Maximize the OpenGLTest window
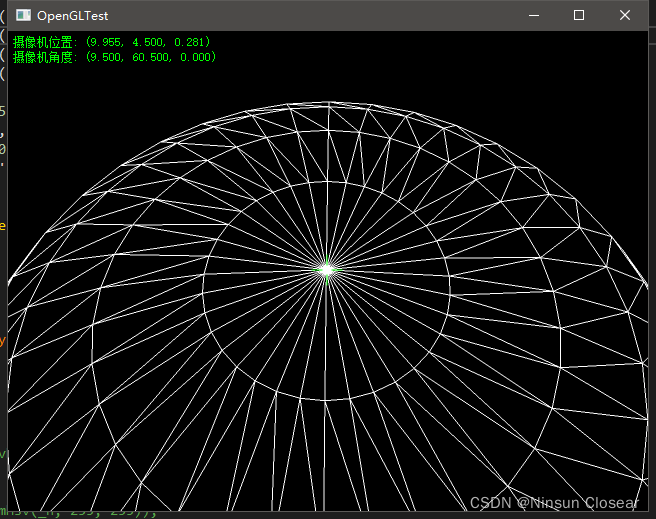 (x=579, y=15)
